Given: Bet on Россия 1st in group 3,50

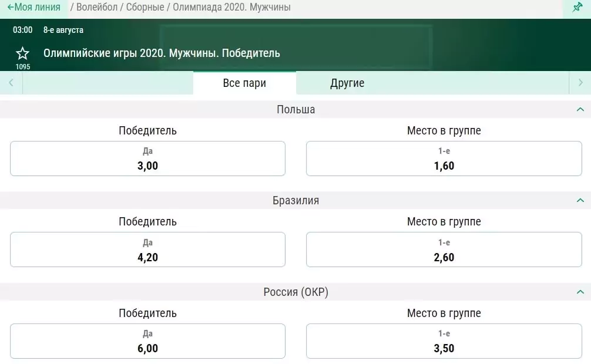Looking at the screenshot, I should click(444, 341).
